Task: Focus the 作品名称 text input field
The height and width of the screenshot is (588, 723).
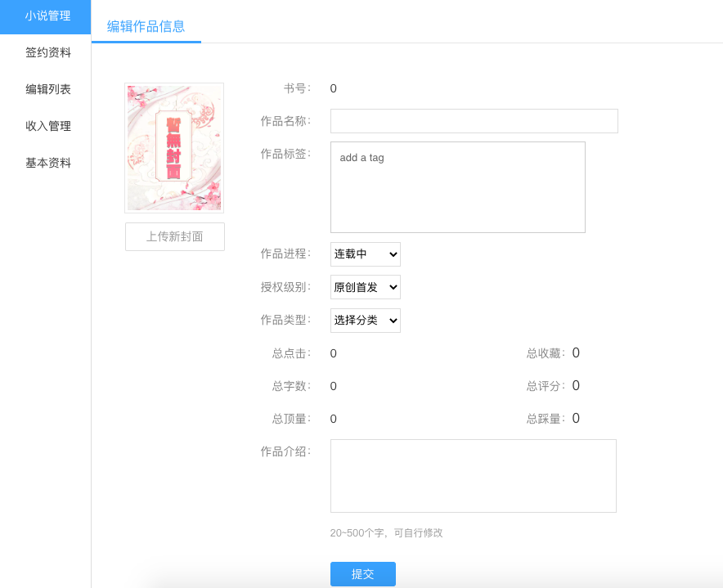Action: tap(474, 121)
